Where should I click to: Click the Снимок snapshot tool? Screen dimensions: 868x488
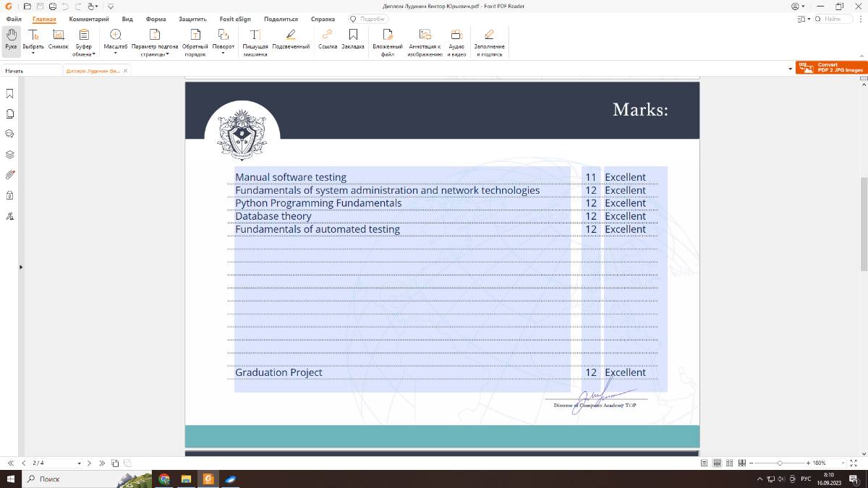[59, 40]
